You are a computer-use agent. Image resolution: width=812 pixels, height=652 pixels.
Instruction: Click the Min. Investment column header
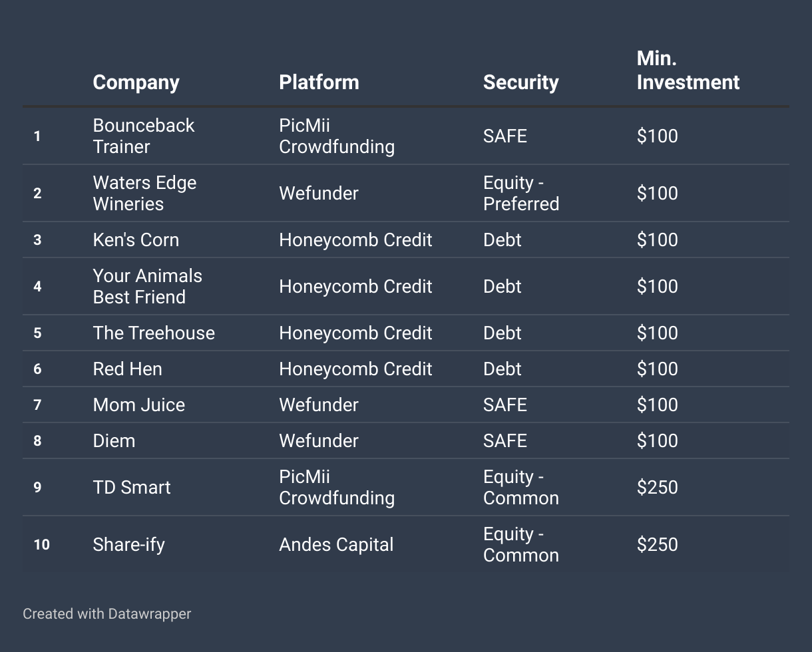(x=688, y=71)
